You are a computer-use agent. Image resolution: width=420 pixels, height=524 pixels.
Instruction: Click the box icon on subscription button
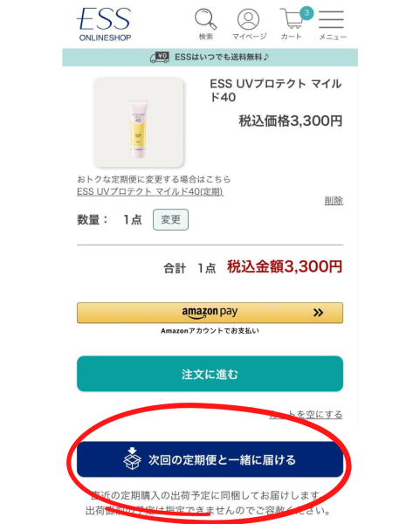[x=132, y=458]
